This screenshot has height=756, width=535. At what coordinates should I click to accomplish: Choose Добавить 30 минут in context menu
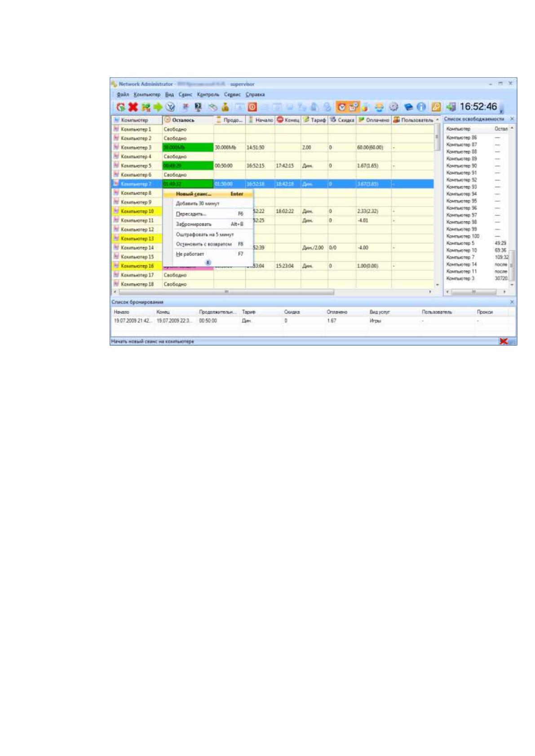208,203
